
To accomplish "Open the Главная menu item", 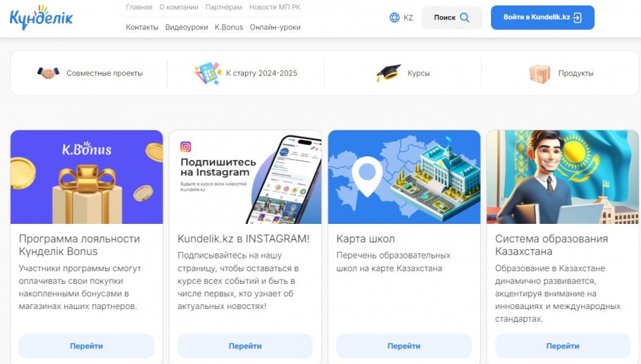I will [x=139, y=7].
